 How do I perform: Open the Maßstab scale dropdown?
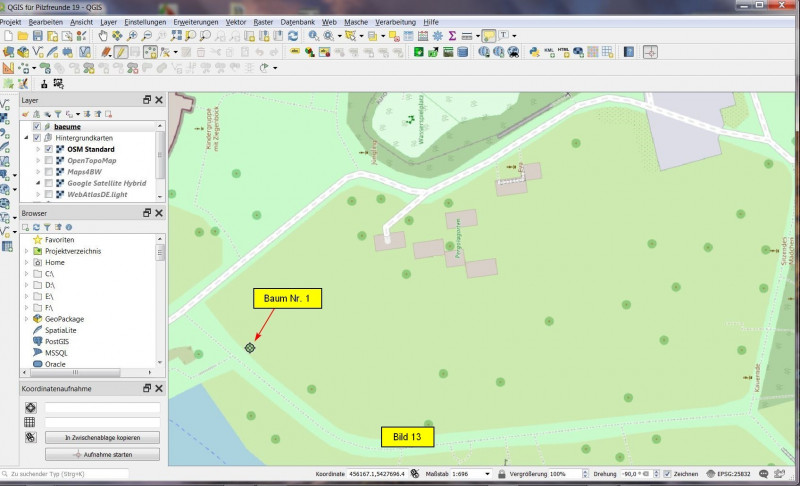tap(485, 473)
